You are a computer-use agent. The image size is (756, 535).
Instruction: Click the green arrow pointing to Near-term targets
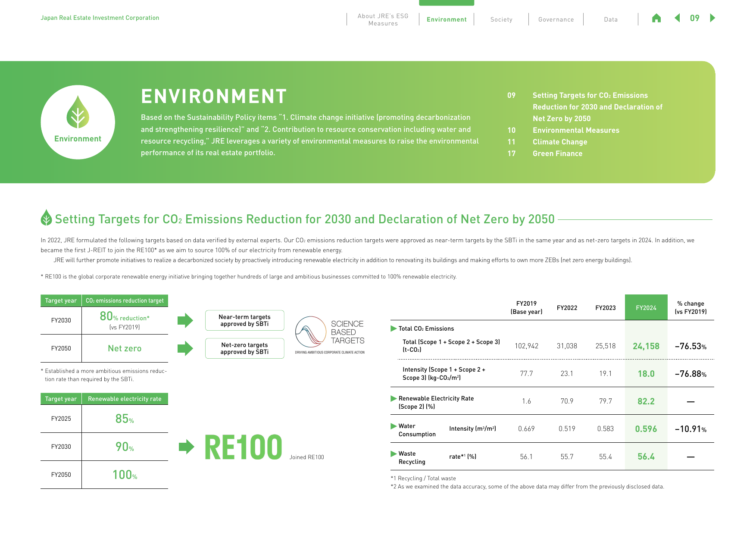(185, 320)
